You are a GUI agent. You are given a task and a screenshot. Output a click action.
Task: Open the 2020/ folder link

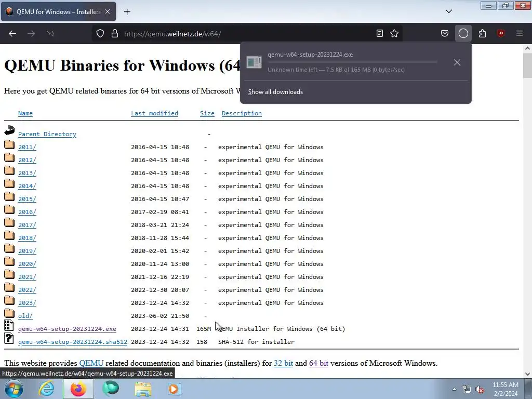pyautogui.click(x=27, y=264)
